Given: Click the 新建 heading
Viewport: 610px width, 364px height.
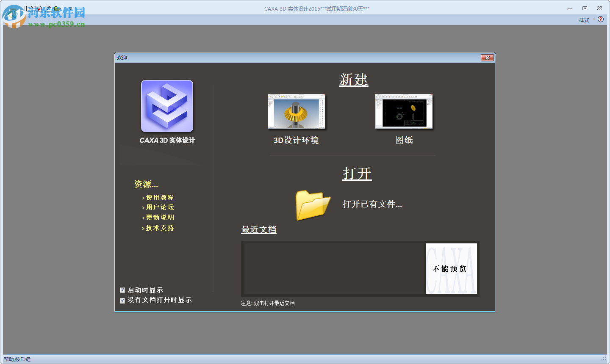Looking at the screenshot, I should [354, 80].
